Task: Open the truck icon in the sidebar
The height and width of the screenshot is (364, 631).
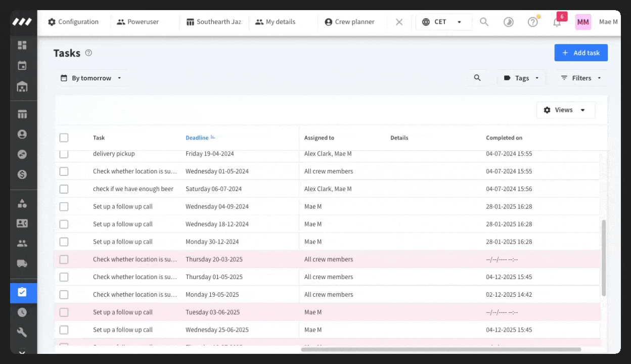Action: click(22, 263)
